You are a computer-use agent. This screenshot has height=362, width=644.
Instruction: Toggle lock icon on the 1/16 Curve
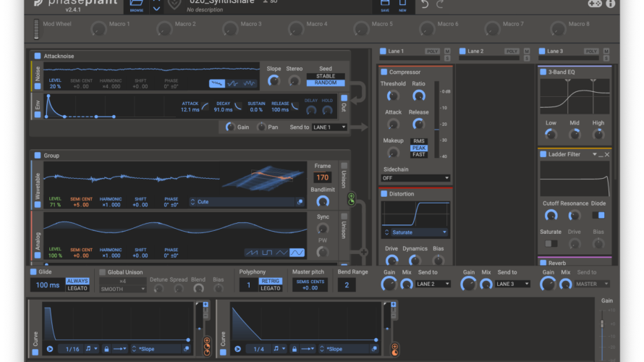106,349
